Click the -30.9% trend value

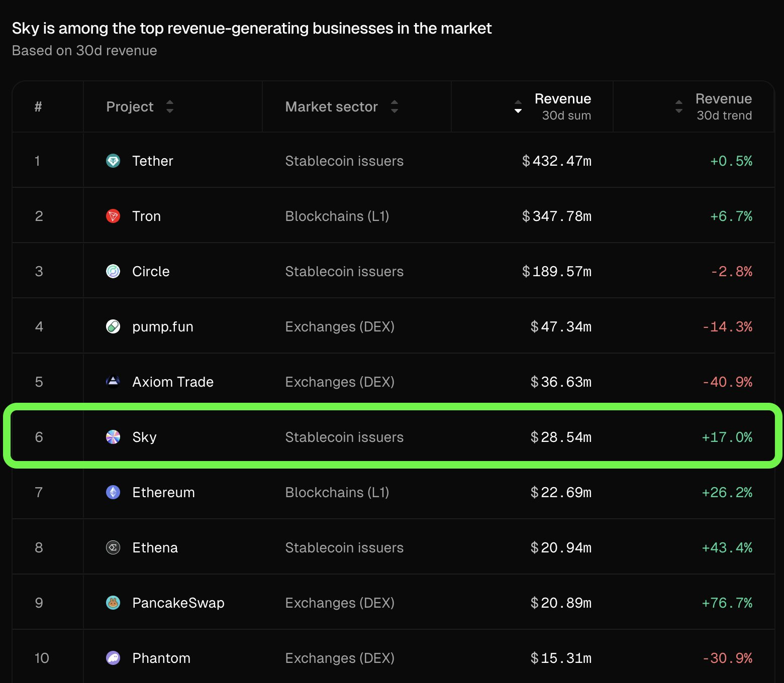tap(727, 658)
